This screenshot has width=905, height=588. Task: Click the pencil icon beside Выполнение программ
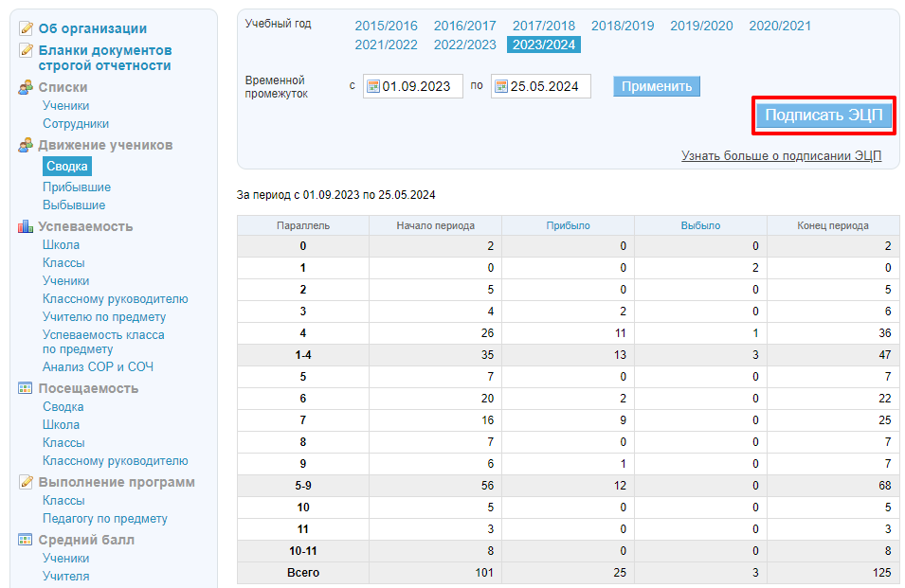pyautogui.click(x=27, y=483)
